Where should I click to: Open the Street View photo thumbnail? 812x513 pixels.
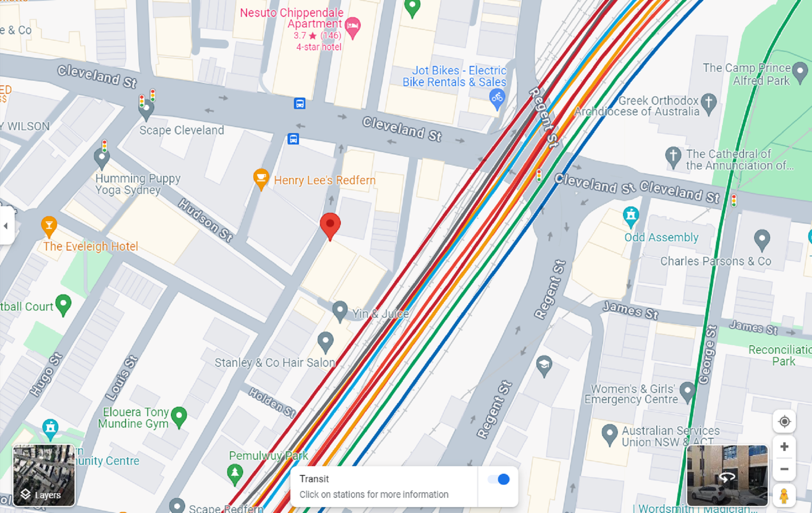point(727,475)
